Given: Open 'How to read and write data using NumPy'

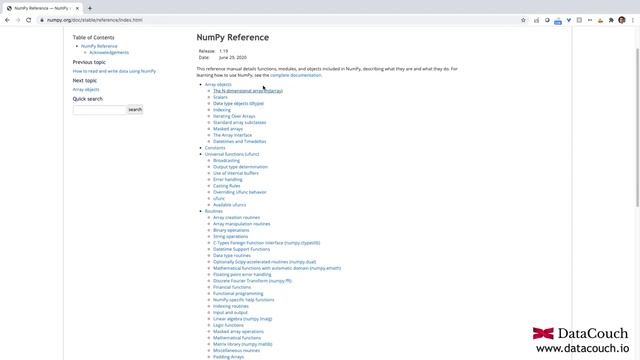Looking at the screenshot, I should 114,71.
